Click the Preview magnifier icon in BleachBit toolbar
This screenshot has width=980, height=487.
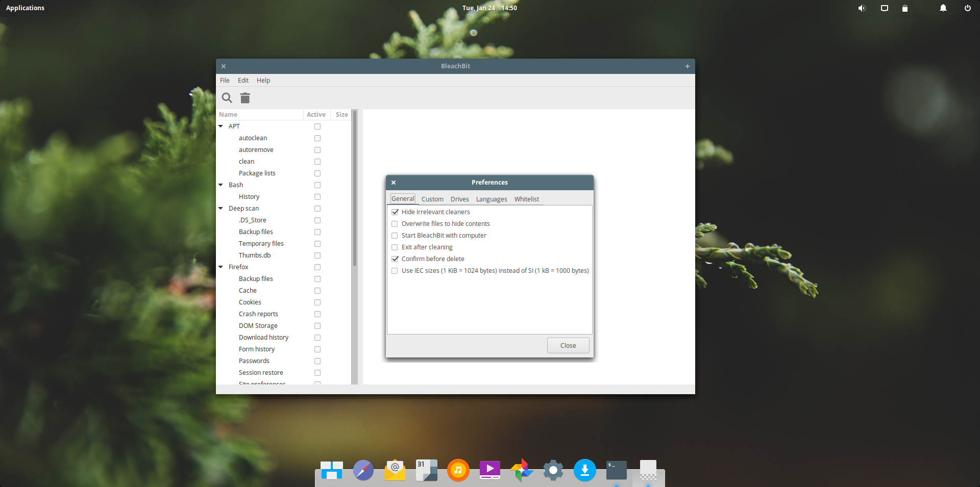[x=227, y=98]
